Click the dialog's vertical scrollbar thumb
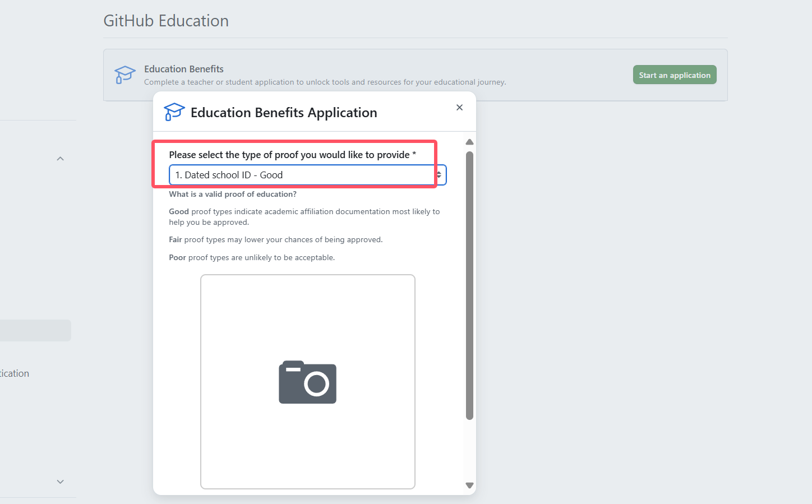This screenshot has height=504, width=812. [470, 285]
